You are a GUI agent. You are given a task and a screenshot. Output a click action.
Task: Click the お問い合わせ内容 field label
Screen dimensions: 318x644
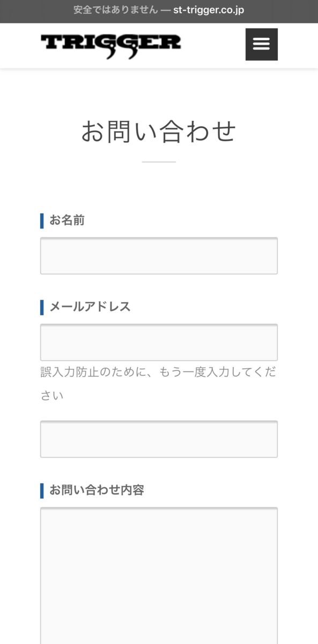tap(97, 490)
